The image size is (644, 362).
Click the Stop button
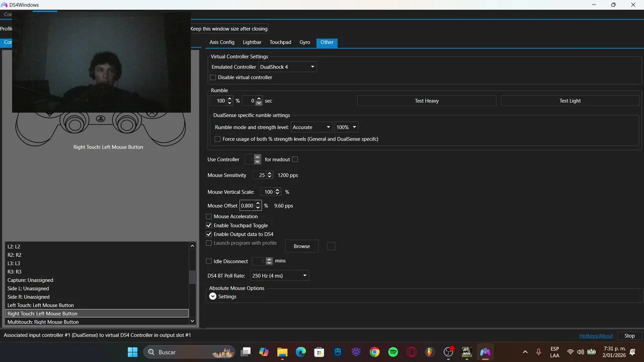coord(629,336)
